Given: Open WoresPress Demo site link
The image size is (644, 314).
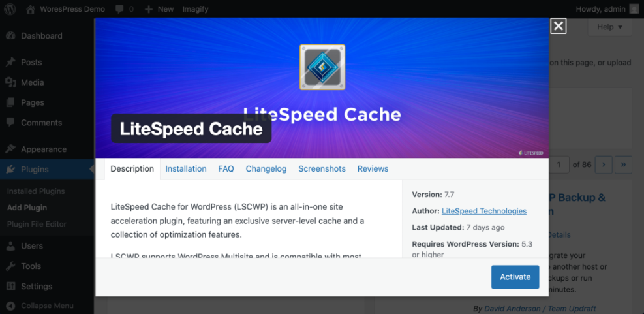Looking at the screenshot, I should [72, 9].
